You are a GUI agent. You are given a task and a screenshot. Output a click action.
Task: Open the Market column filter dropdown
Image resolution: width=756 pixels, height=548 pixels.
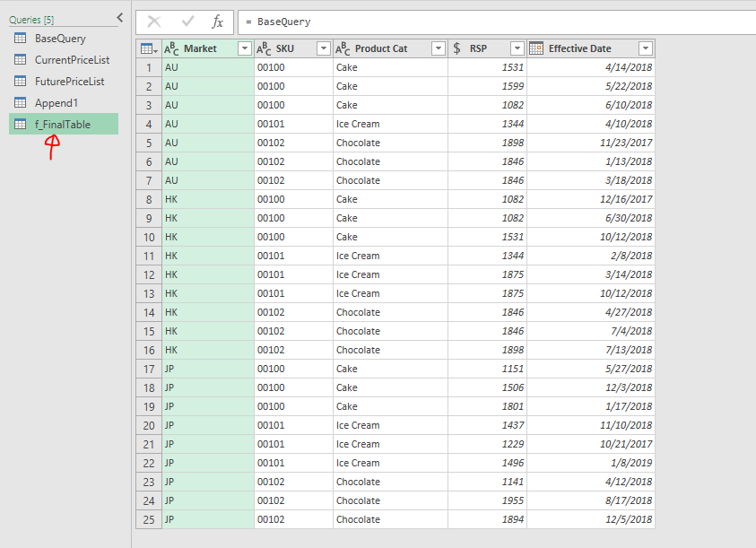[x=244, y=48]
